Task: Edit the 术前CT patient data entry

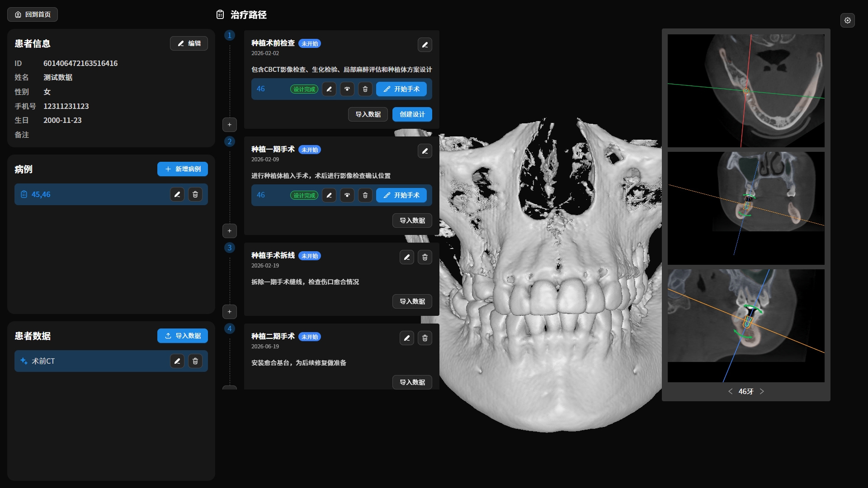Action: 177,361
